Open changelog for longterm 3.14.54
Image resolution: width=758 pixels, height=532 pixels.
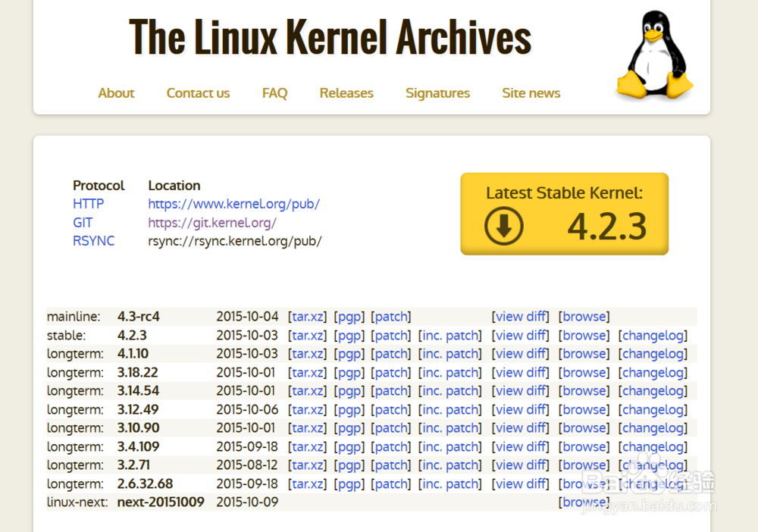653,391
